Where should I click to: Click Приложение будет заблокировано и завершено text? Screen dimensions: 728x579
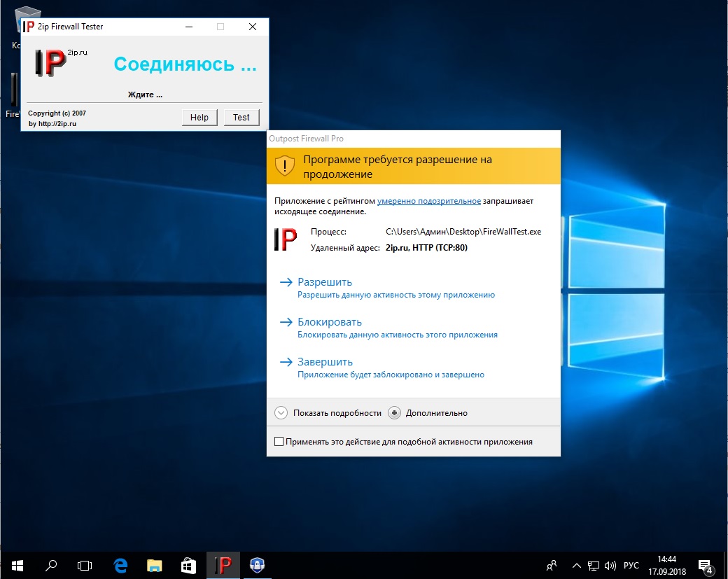[391, 375]
